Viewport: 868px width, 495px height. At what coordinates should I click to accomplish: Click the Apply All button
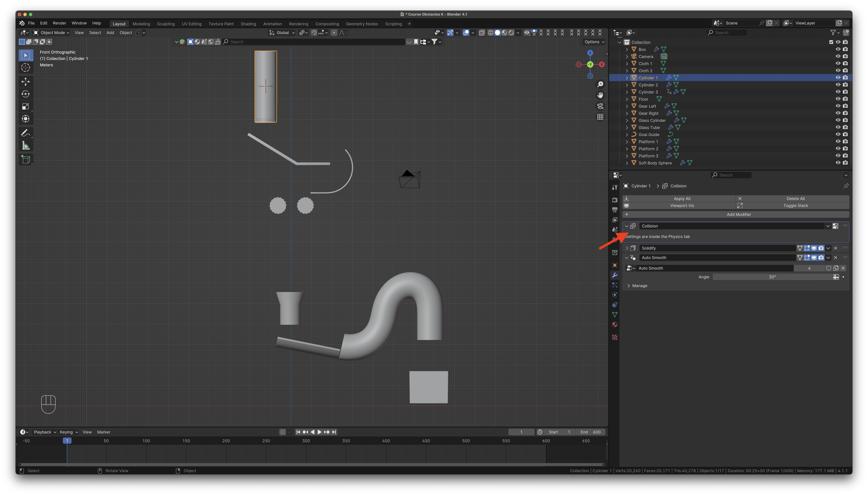(x=679, y=199)
